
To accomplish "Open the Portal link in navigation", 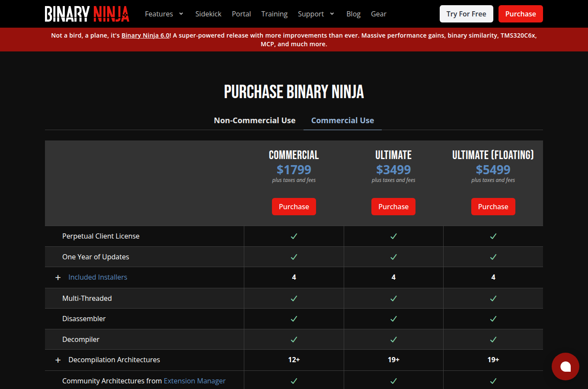I will click(241, 14).
